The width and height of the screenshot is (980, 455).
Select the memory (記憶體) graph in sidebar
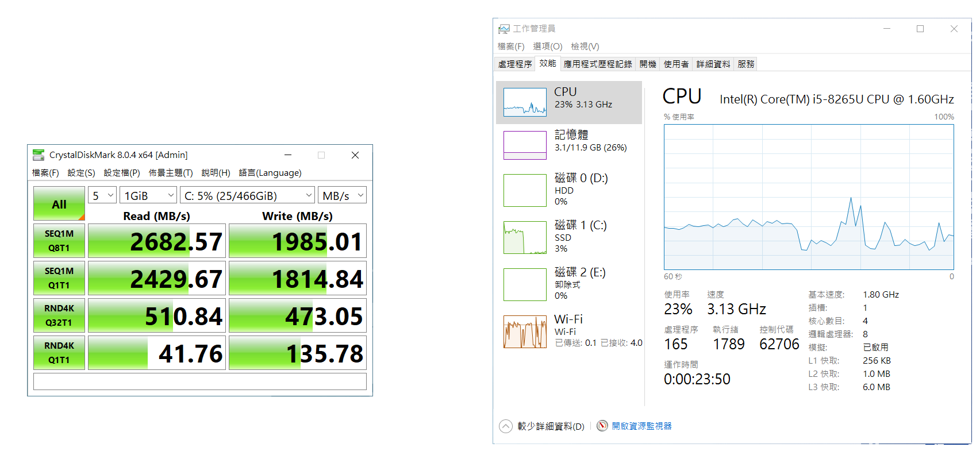[x=524, y=145]
